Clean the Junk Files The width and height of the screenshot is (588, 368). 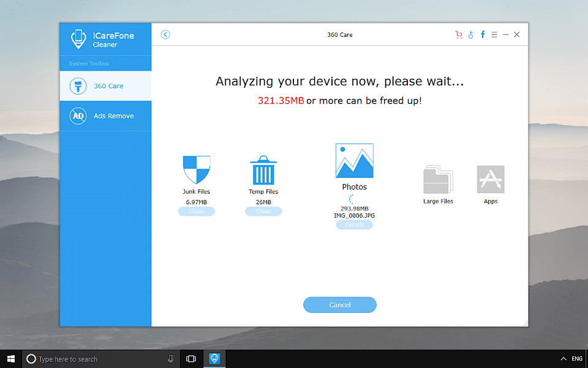click(x=197, y=212)
